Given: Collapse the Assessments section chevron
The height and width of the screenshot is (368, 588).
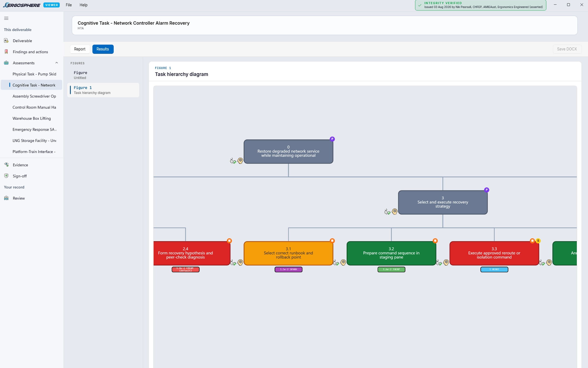Looking at the screenshot, I should click(x=57, y=63).
